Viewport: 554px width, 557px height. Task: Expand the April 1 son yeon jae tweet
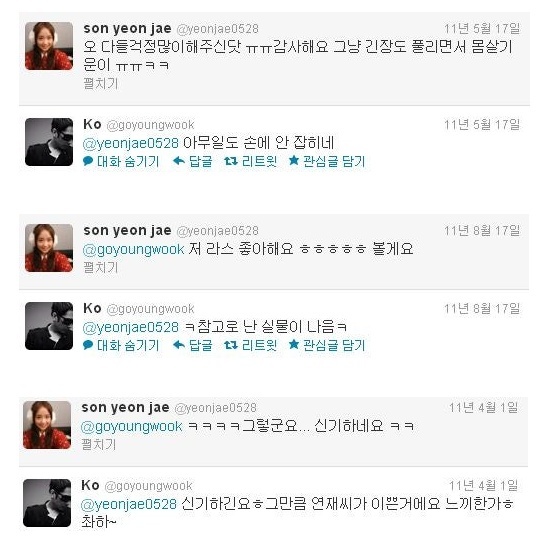[99, 444]
